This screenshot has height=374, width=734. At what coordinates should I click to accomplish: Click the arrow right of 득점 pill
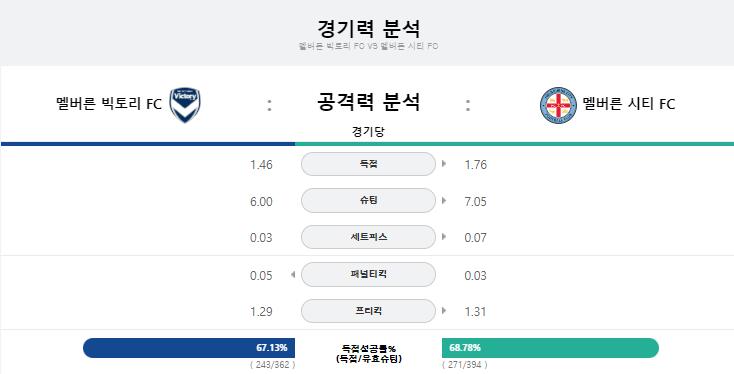click(444, 164)
